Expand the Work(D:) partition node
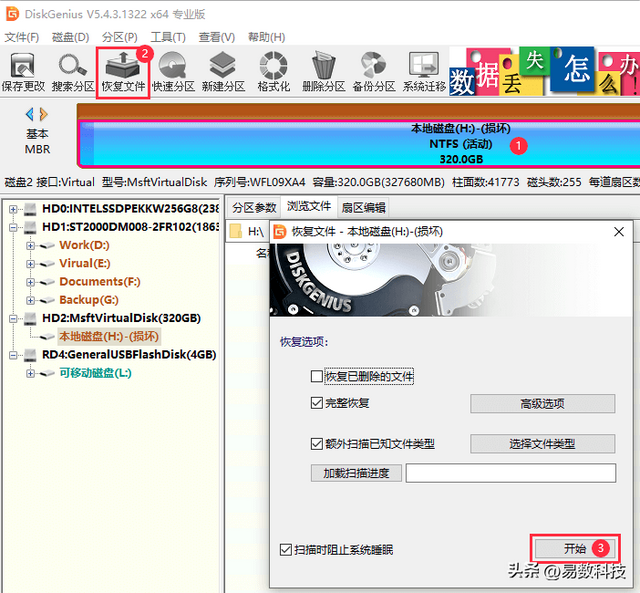 30,245
